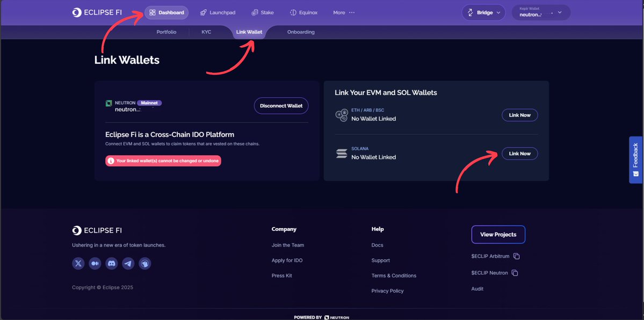Click Link Now for Solana
This screenshot has height=320, width=644.
coord(519,154)
